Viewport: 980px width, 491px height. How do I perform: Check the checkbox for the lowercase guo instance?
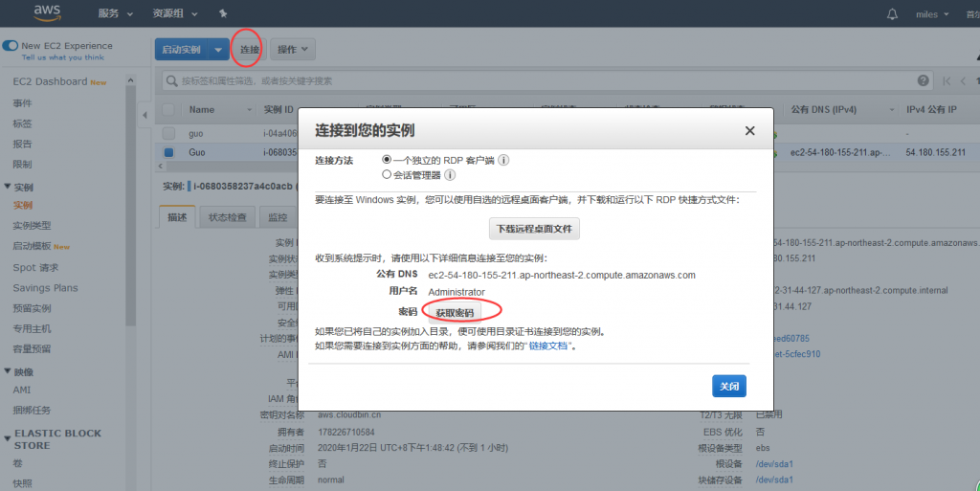pyautogui.click(x=168, y=133)
